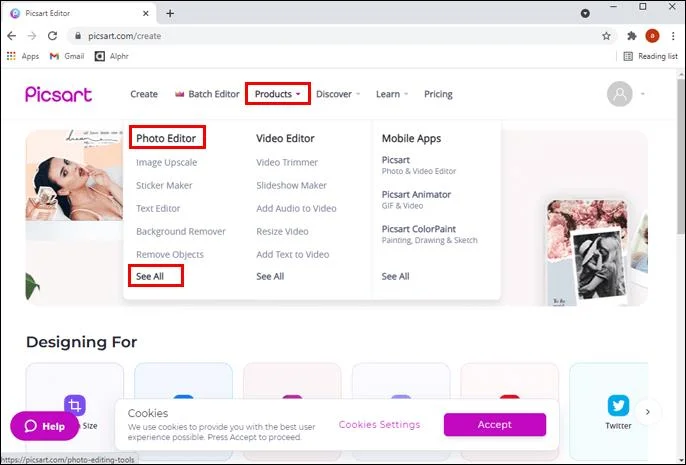686x465 pixels.
Task: Select Photo Editor in the Products menu
Action: click(166, 138)
